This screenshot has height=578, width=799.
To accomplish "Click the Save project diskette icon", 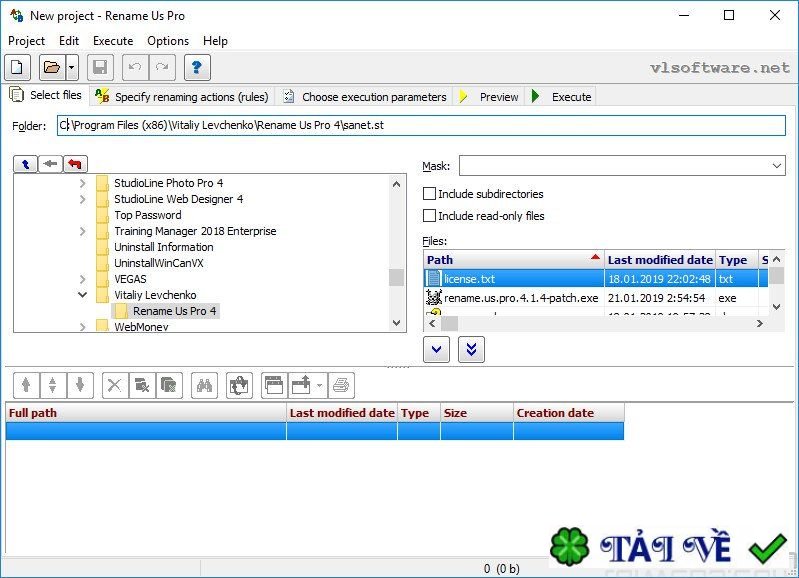I will (100, 67).
